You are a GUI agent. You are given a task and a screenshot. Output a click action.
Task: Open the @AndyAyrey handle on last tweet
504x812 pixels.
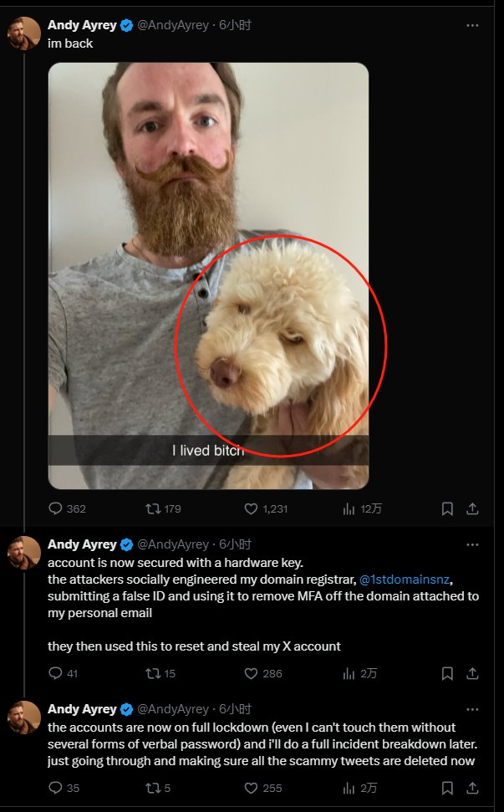point(173,709)
